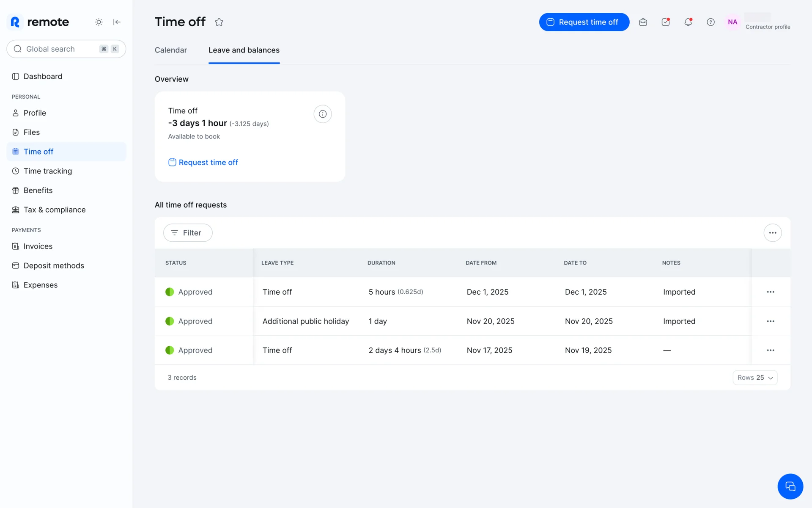The width and height of the screenshot is (812, 508).
Task: Open the live chat bubble button
Action: (790, 486)
